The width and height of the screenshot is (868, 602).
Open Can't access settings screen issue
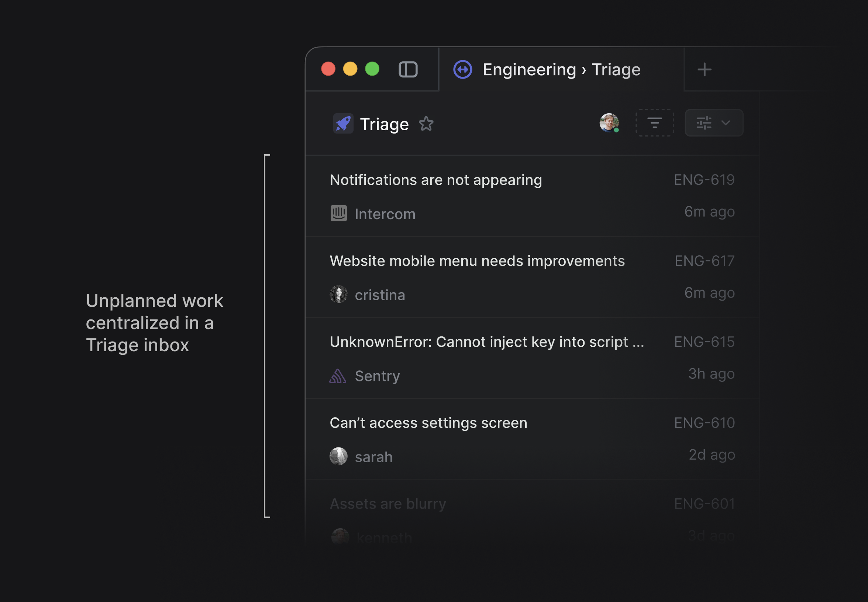point(428,423)
